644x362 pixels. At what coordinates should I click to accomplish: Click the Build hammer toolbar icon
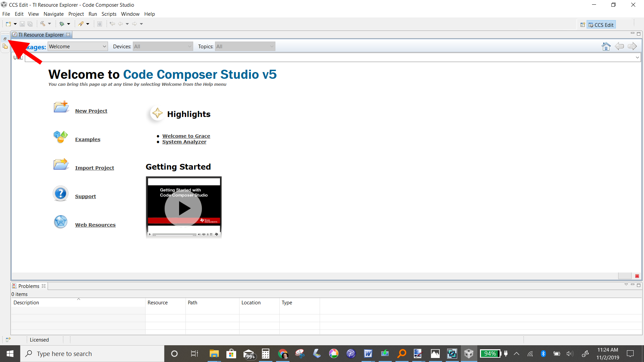(43, 24)
